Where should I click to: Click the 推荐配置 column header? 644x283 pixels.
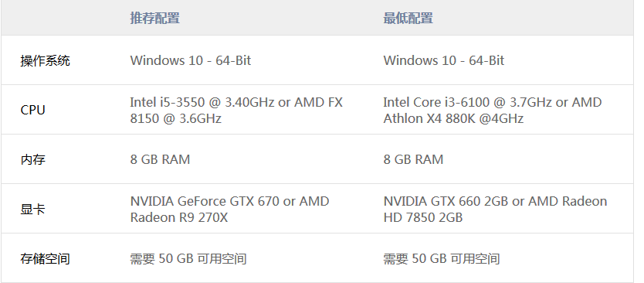[x=155, y=19]
